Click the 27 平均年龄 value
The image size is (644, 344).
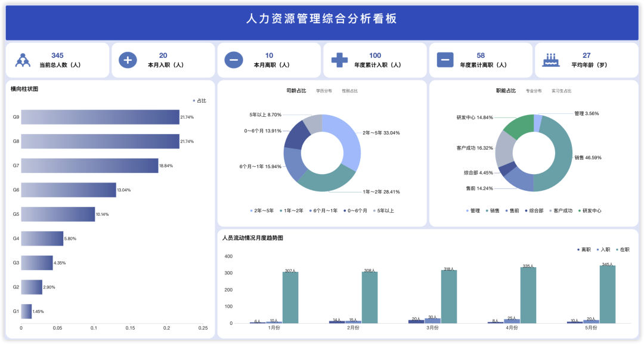587,55
